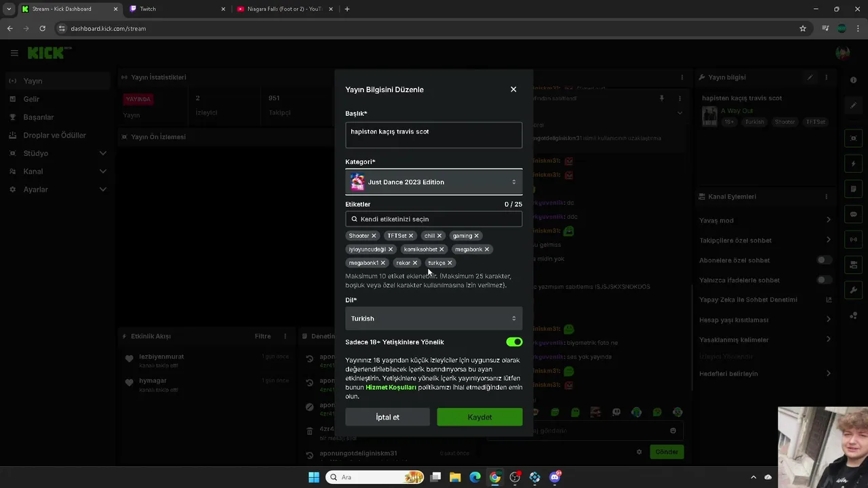Click the Filtre button in Etkinlik Akışı
This screenshot has width=868, height=488.
(x=262, y=336)
